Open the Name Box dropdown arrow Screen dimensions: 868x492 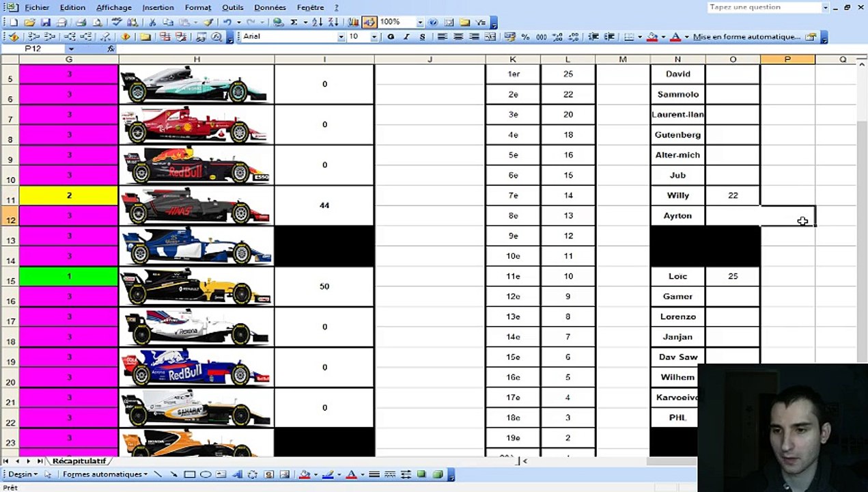tap(70, 49)
